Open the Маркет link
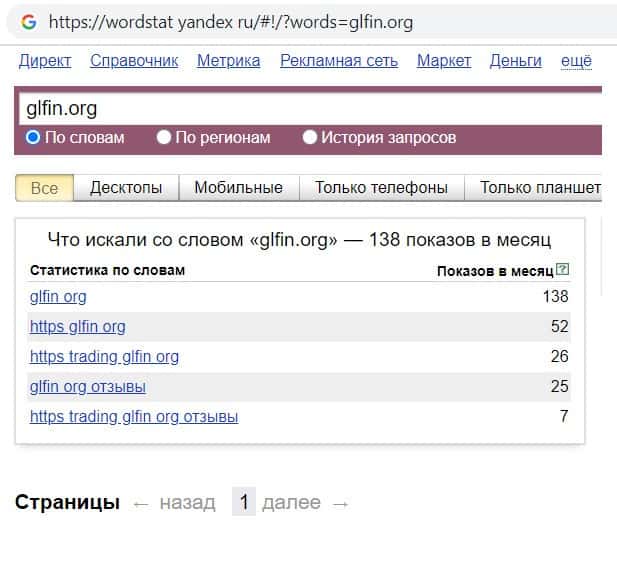This screenshot has width=617, height=565. coord(444,61)
